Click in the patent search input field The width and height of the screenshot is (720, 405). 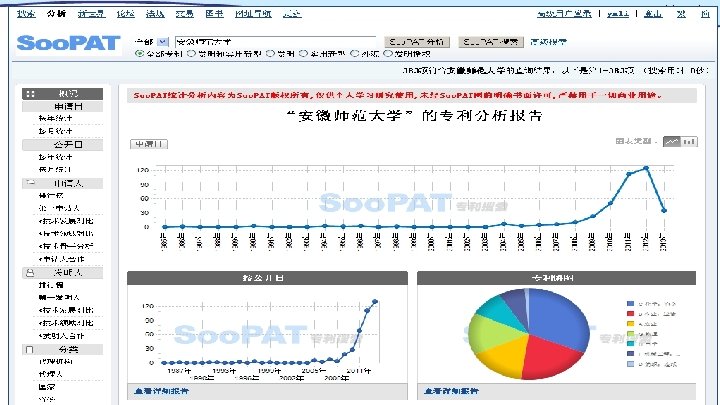[276, 42]
